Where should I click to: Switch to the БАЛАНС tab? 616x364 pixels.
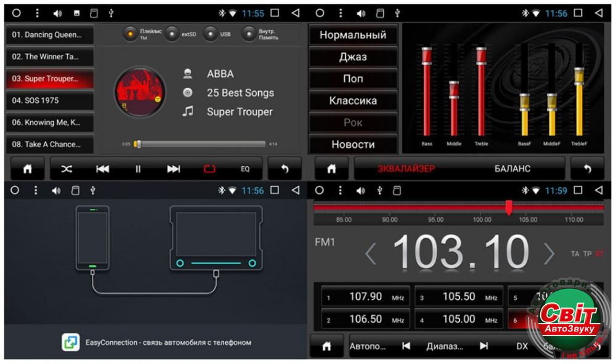[x=512, y=169]
